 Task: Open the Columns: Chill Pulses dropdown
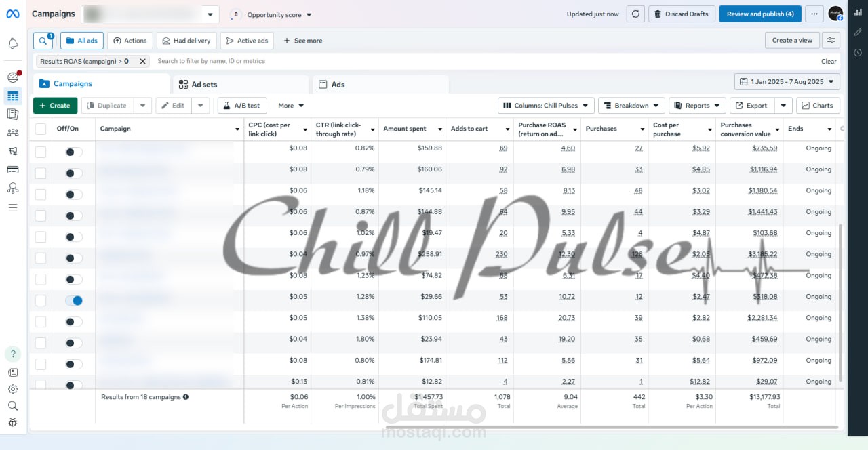pos(546,106)
